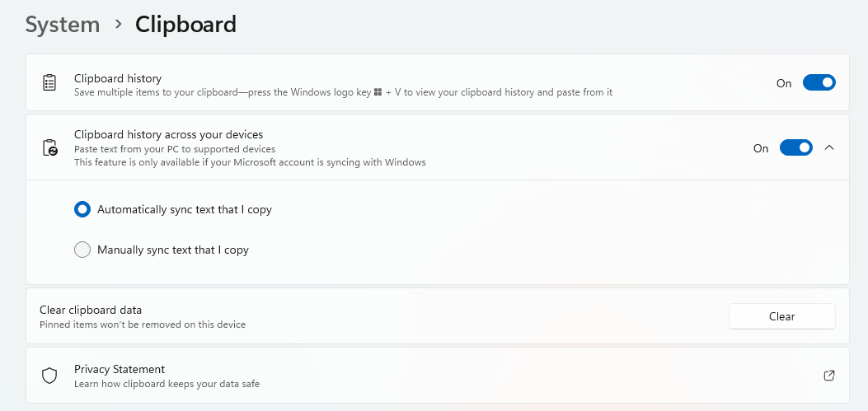The image size is (868, 411).
Task: Click the Clipboard history across your devices title
Action: pyautogui.click(x=168, y=134)
